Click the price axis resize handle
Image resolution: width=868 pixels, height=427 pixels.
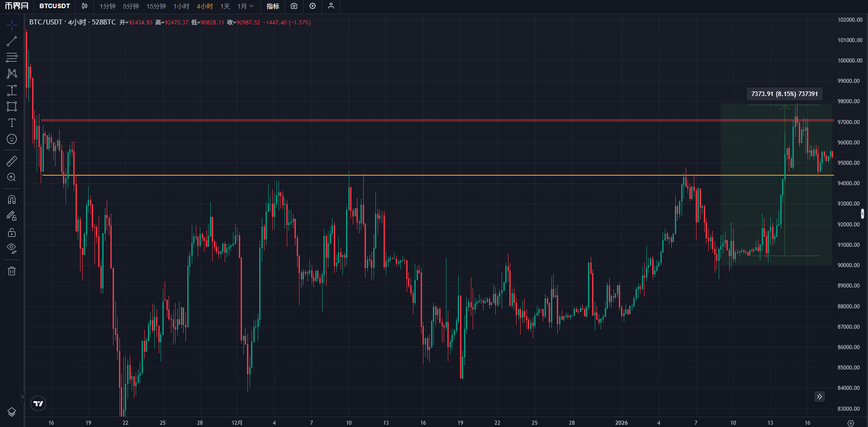pyautogui.click(x=863, y=214)
